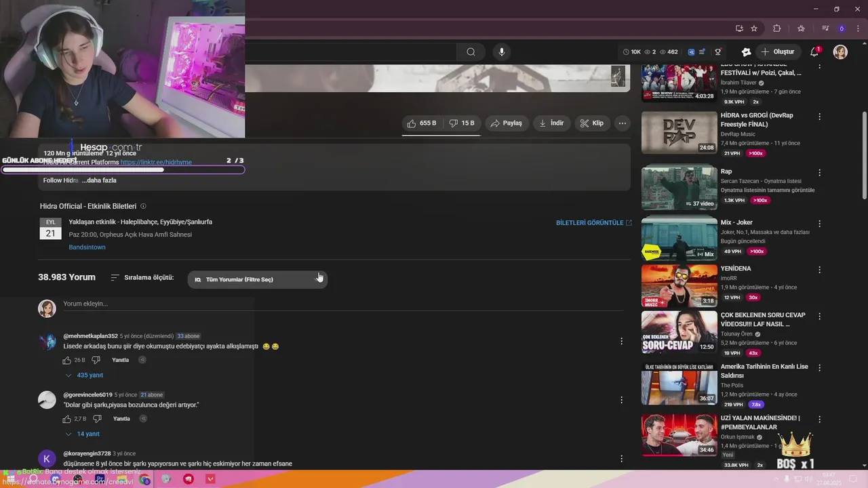Open options for korayengin3728 comment
The height and width of the screenshot is (488, 868).
click(621, 459)
